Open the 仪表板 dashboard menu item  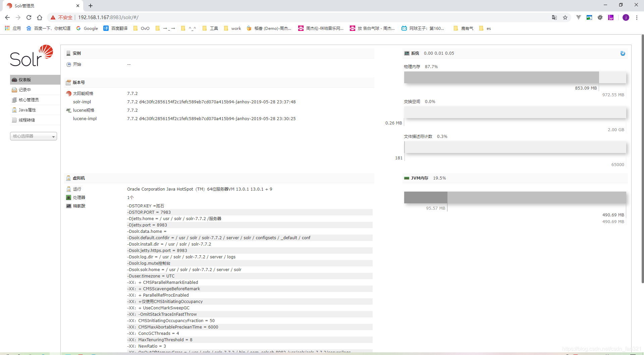[35, 80]
